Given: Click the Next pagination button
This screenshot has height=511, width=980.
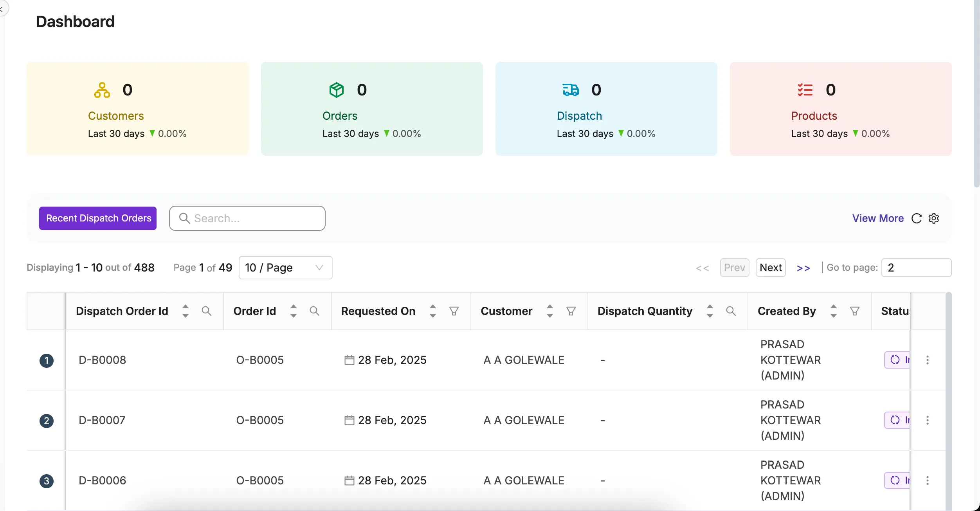Looking at the screenshot, I should pos(770,267).
